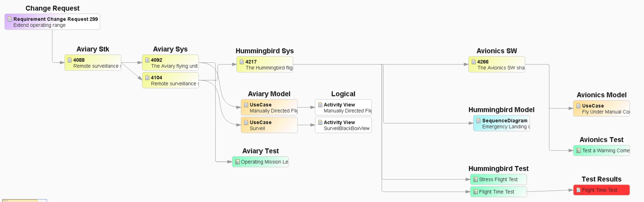Select the green Flight Time Test node
The height and width of the screenshot is (202, 644).
click(498, 192)
